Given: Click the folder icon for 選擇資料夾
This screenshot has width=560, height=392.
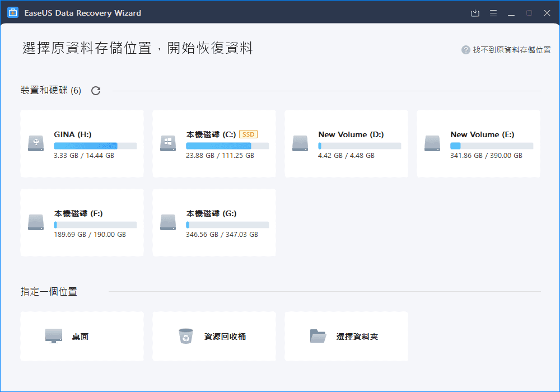Looking at the screenshot, I should [318, 336].
